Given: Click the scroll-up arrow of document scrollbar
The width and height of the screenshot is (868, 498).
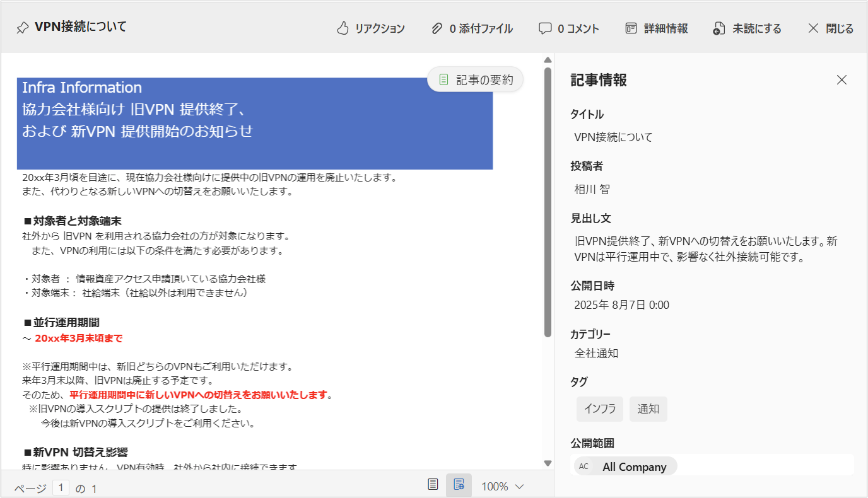Looking at the screenshot, I should tap(548, 60).
